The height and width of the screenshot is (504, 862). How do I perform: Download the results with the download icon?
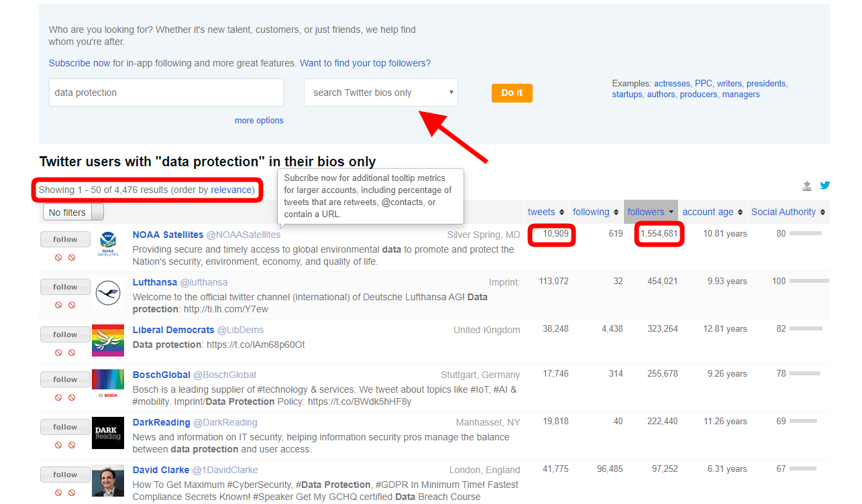807,186
